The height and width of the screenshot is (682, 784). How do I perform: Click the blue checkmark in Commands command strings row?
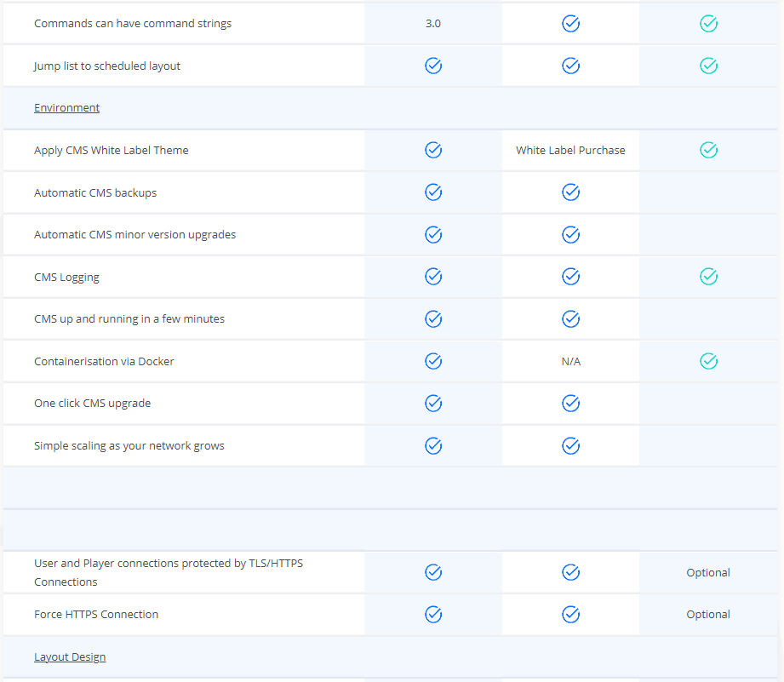570,24
